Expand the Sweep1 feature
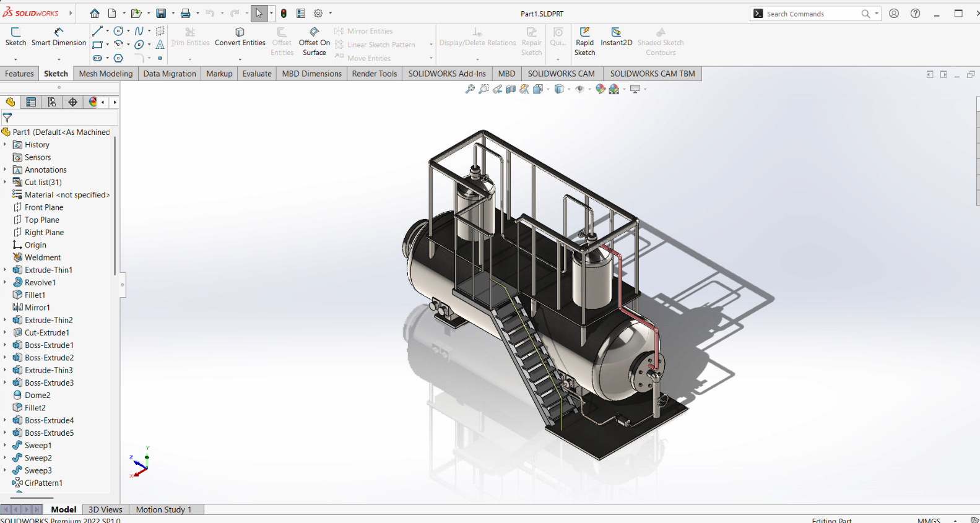The image size is (980, 523). tap(5, 445)
